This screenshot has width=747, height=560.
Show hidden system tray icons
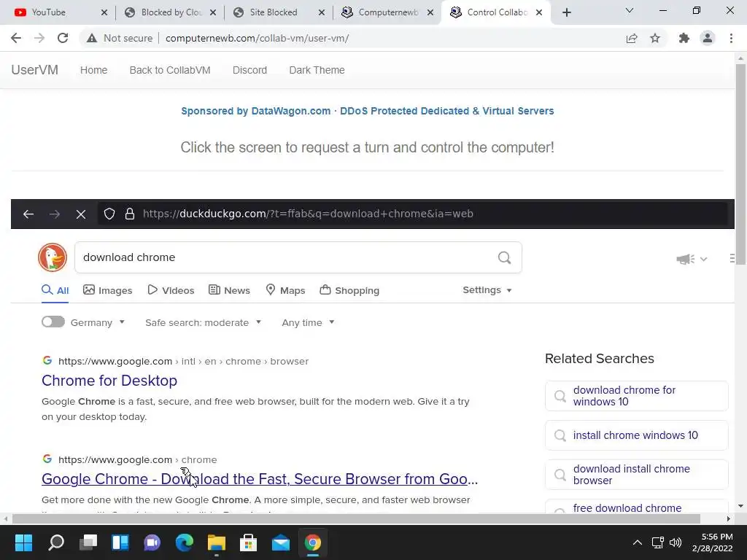tap(637, 542)
